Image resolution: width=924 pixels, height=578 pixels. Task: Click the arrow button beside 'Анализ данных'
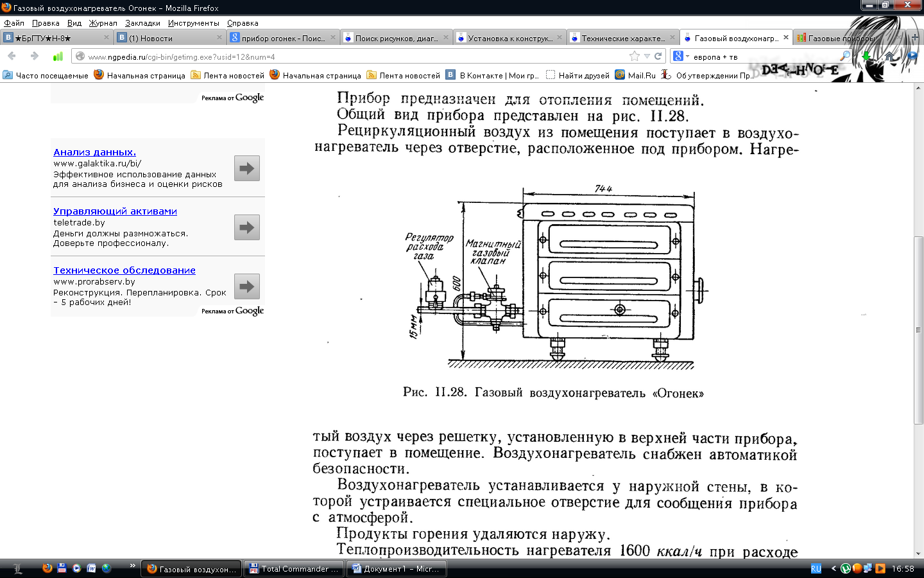247,168
